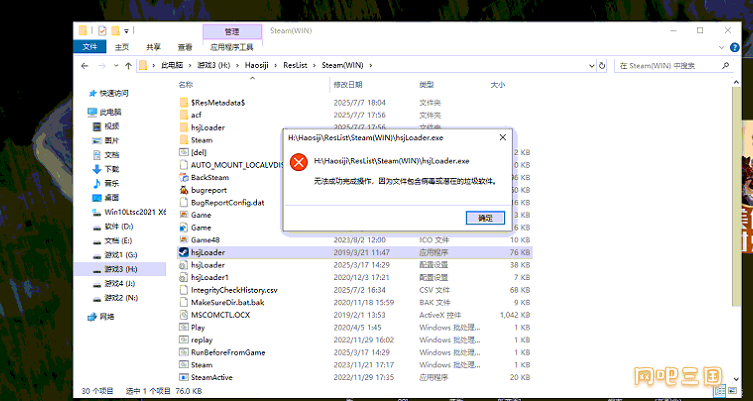
Task: Select 游戏1 (G:) drive in navigation pane
Action: (x=121, y=255)
